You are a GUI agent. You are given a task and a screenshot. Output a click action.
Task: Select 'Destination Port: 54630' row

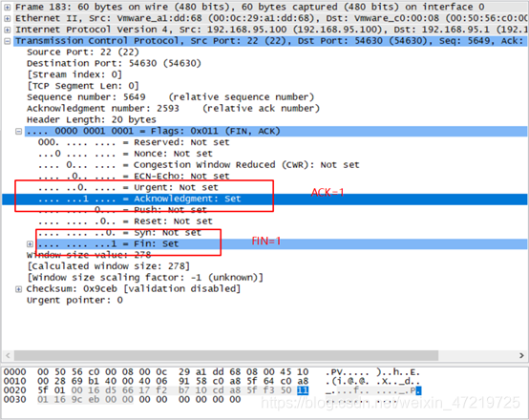(x=114, y=63)
